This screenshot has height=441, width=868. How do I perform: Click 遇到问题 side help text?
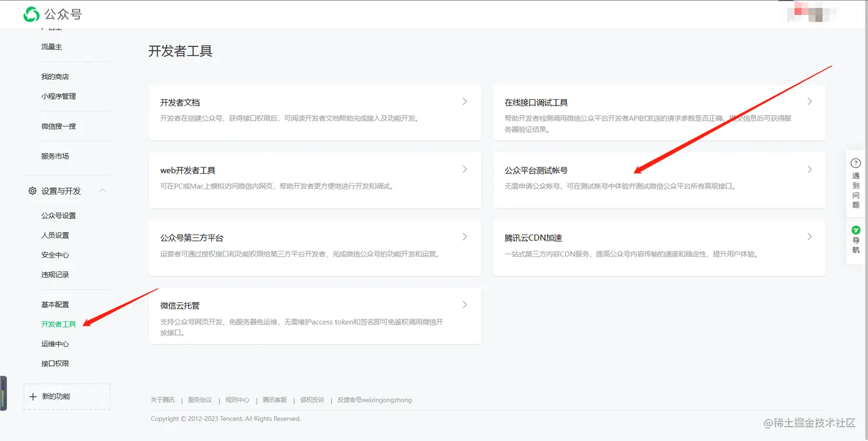(855, 190)
